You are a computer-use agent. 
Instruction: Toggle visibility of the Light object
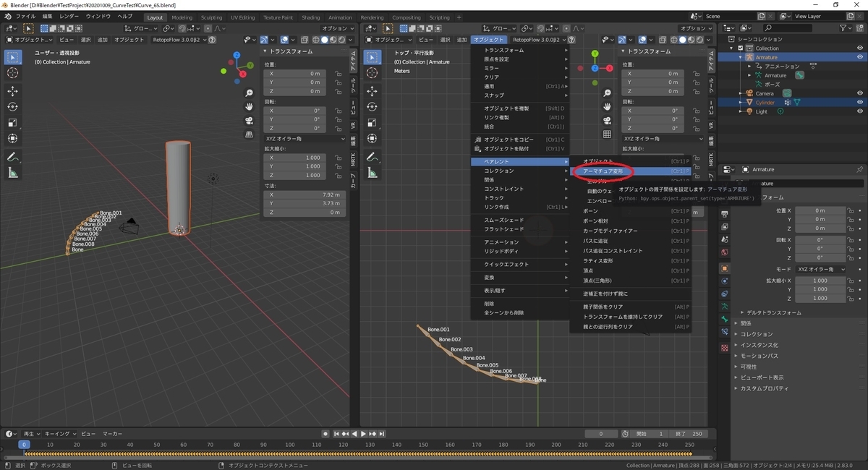[860, 111]
